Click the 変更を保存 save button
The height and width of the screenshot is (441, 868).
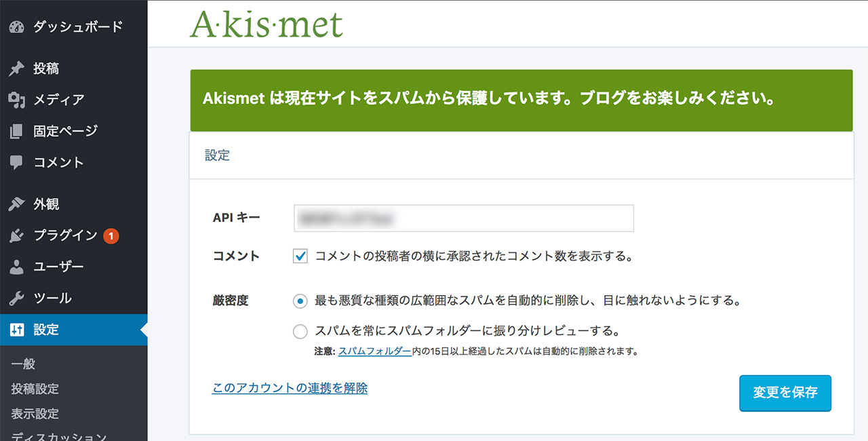point(785,393)
